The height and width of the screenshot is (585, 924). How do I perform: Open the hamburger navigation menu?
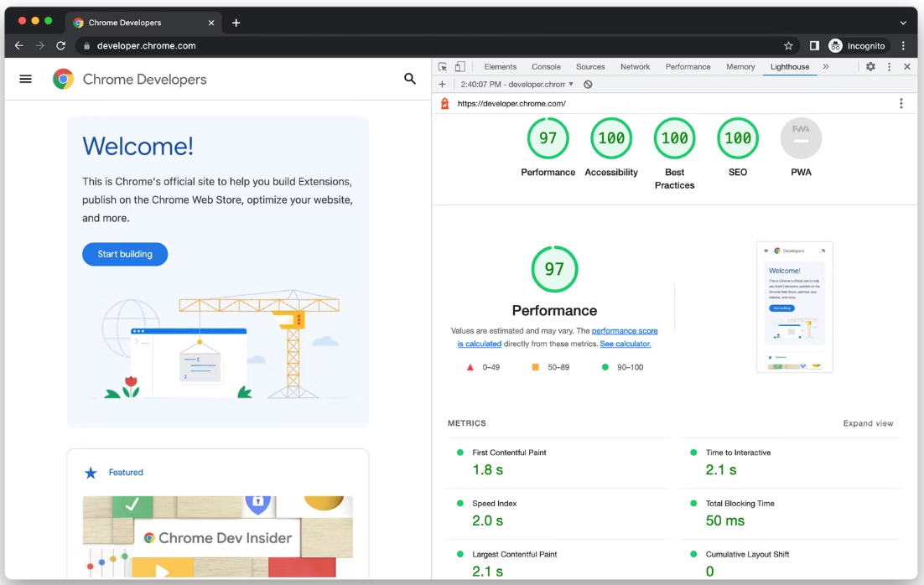(x=25, y=79)
